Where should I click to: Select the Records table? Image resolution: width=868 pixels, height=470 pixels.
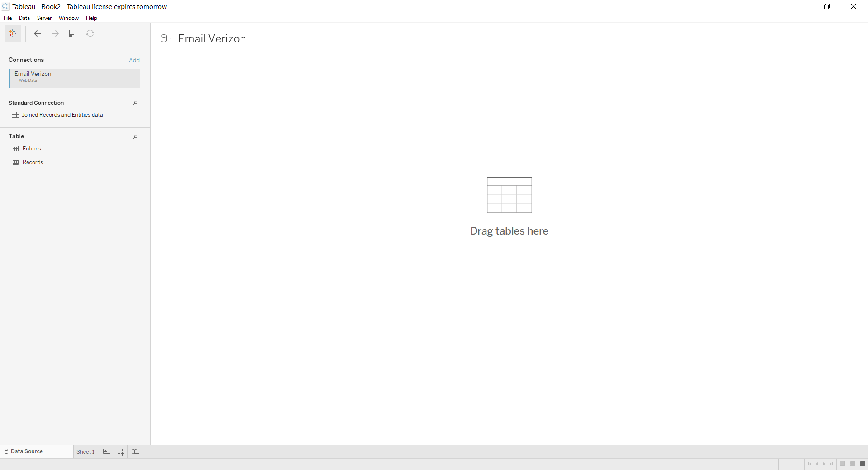(x=33, y=162)
